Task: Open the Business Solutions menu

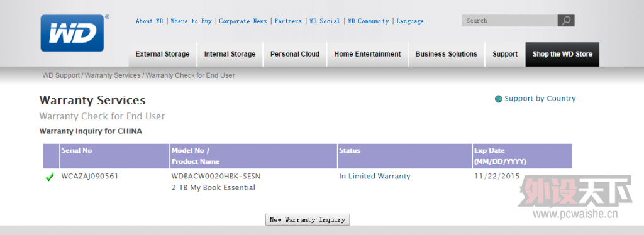Action: [447, 54]
